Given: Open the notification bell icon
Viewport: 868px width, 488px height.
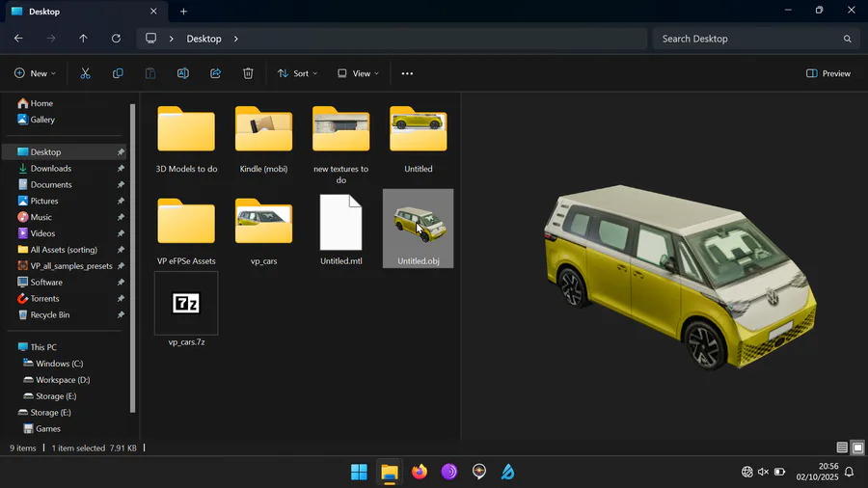Looking at the screenshot, I should click(x=849, y=472).
